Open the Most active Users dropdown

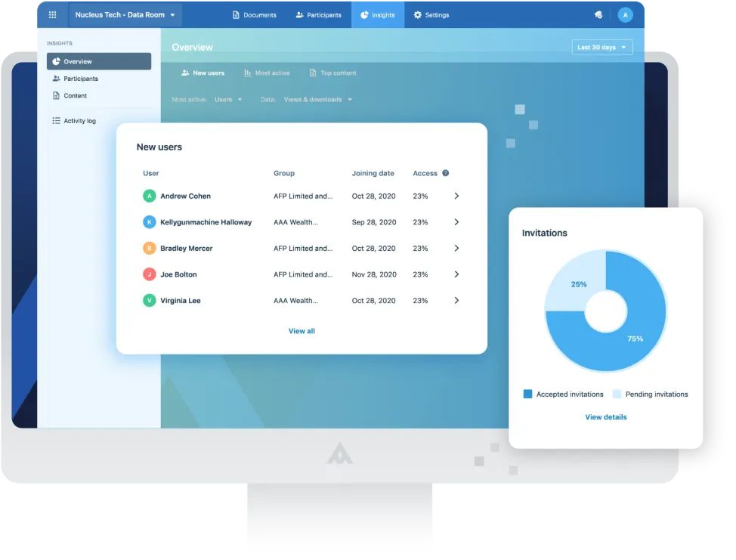click(x=228, y=100)
